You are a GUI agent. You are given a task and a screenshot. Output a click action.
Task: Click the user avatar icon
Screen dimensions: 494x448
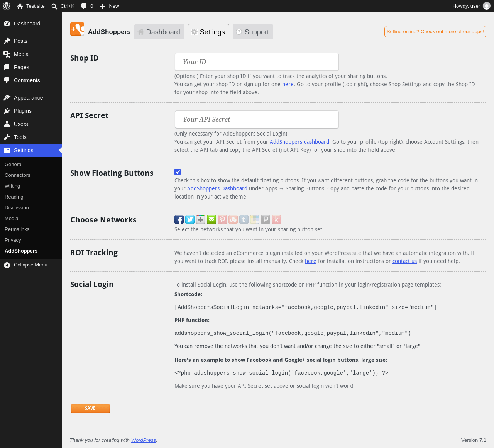tap(487, 6)
